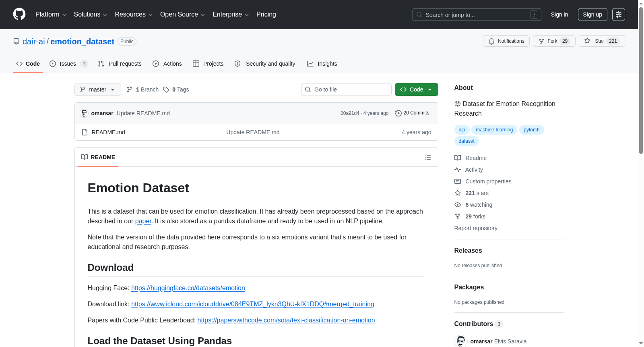Switch to the Actions tab
The height and width of the screenshot is (347, 644).
coord(167,64)
